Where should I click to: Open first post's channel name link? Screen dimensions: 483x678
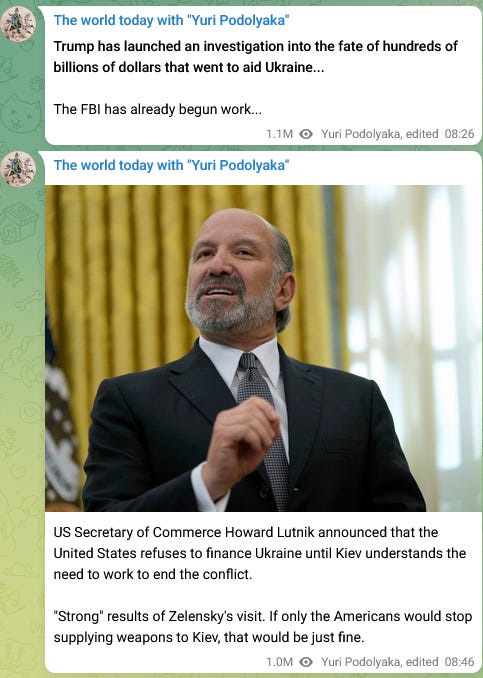(171, 20)
